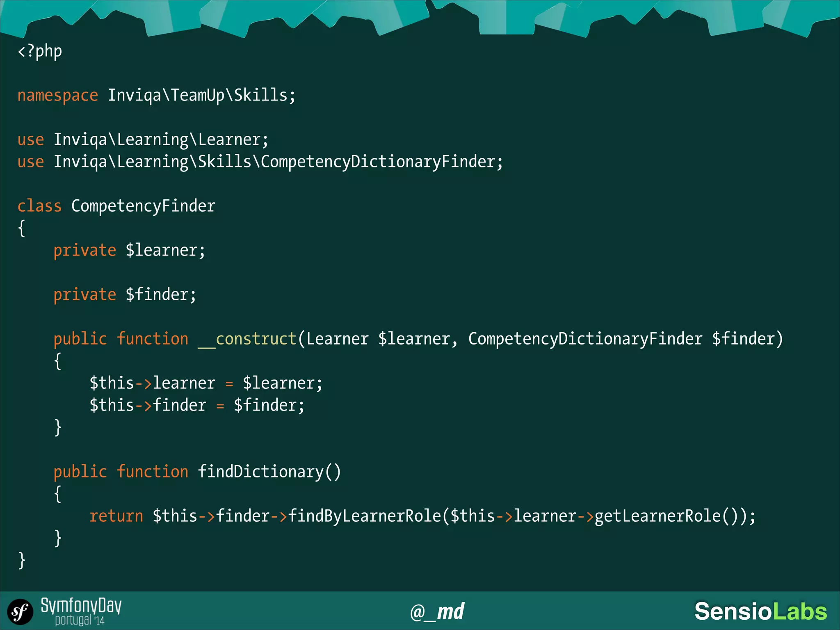
Task: Click the getLearnerRole() call
Action: (670, 516)
